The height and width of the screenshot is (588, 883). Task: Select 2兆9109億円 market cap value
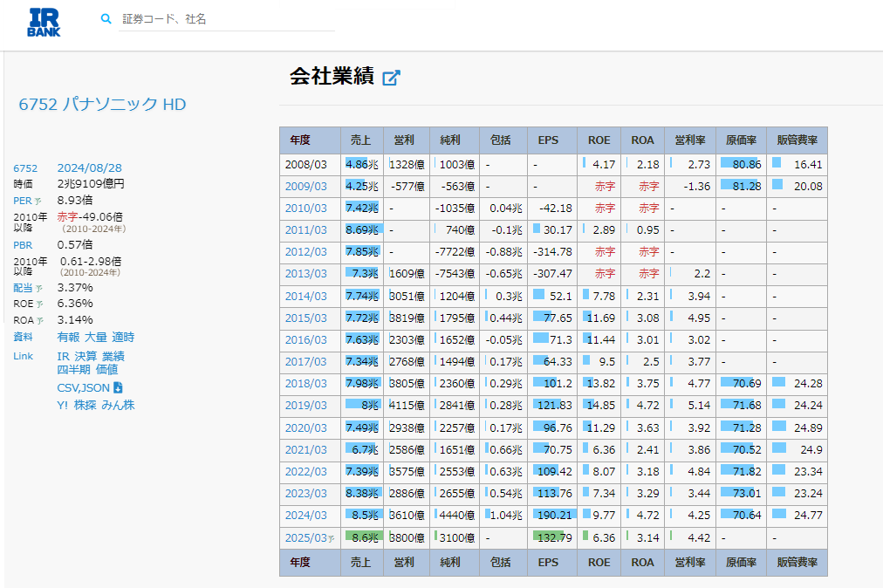pyautogui.click(x=91, y=183)
